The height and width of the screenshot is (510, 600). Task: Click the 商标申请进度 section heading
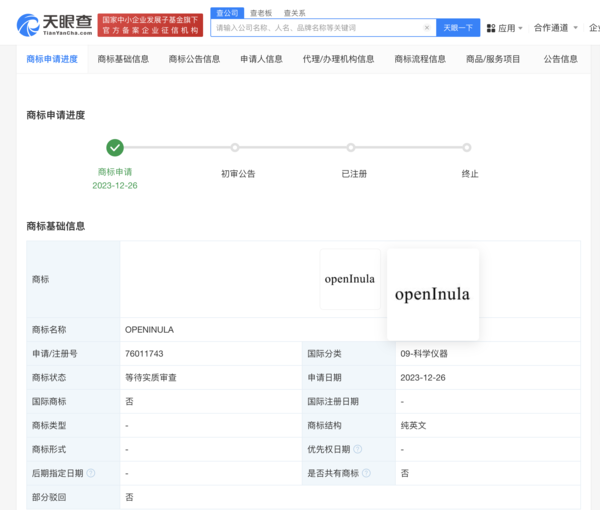point(56,115)
